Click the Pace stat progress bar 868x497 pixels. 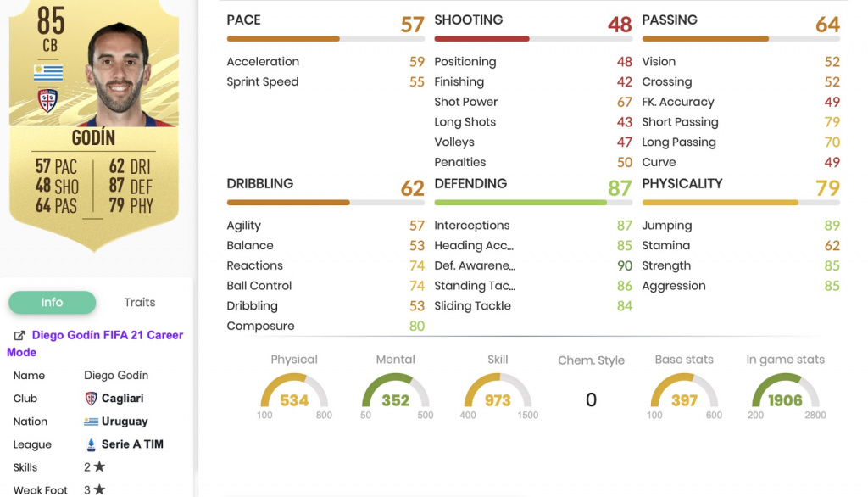[x=325, y=39]
